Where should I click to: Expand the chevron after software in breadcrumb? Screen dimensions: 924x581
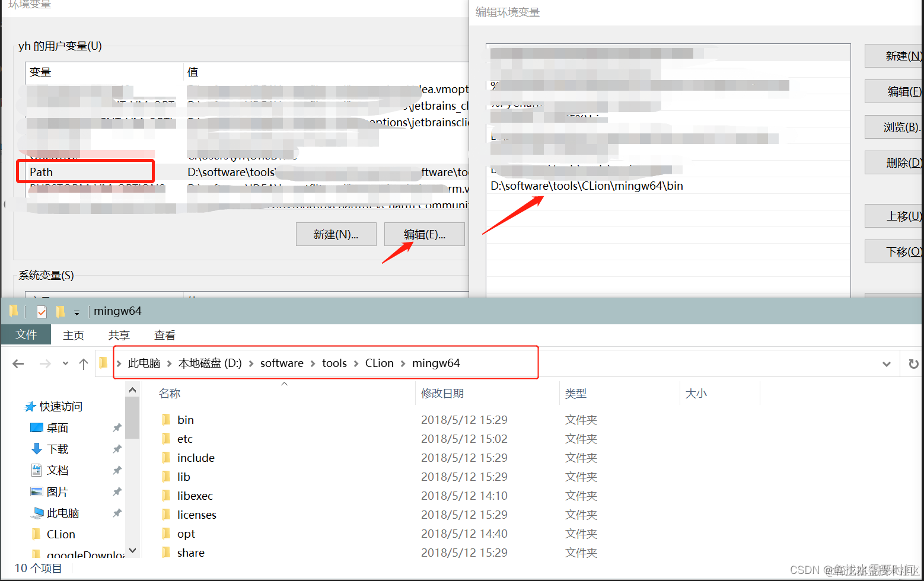pyautogui.click(x=313, y=363)
